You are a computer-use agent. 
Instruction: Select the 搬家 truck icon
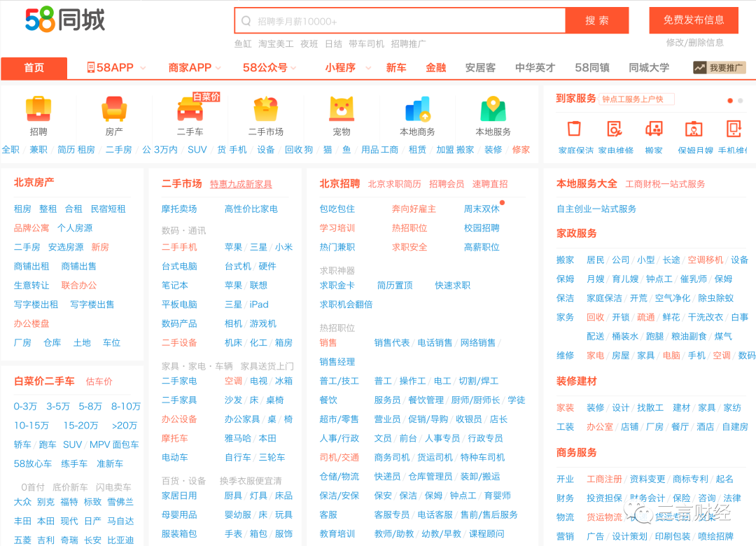(x=654, y=129)
